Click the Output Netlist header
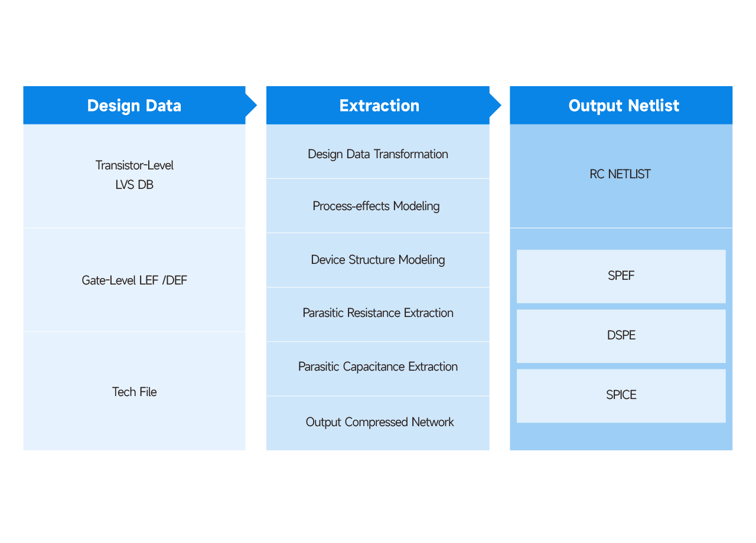 [x=621, y=106]
